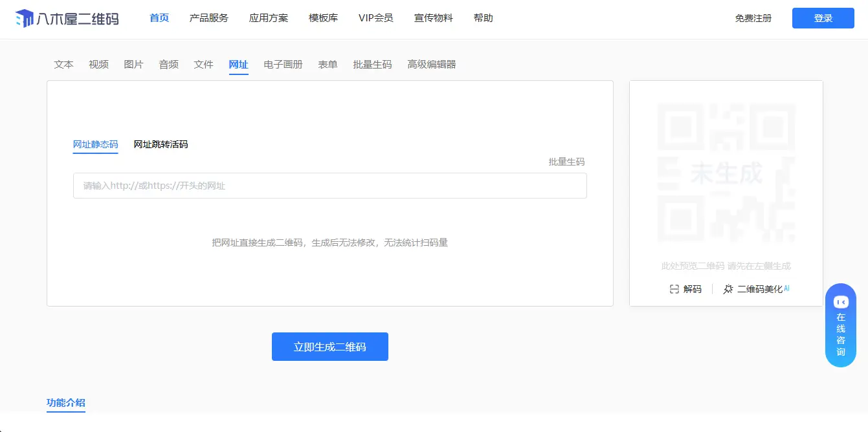
Task: Switch to the 视频 tab
Action: pos(98,64)
